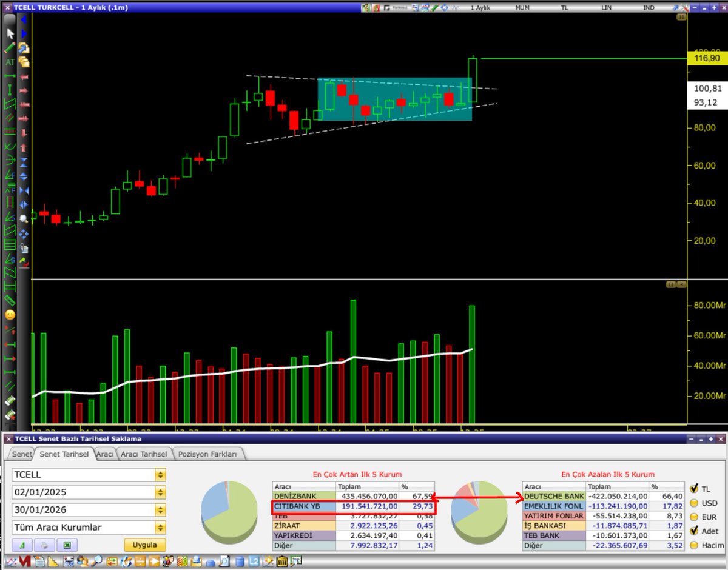This screenshot has height=570, width=728.
Task: Expand the Tüm Aracı Kurumlar dropdown
Action: pyautogui.click(x=160, y=528)
